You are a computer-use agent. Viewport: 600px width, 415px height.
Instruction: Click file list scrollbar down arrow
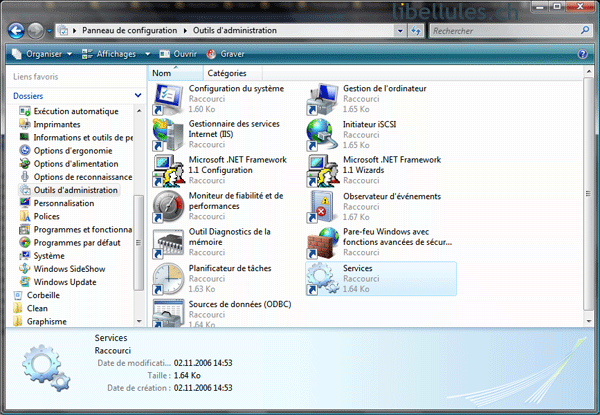[589, 321]
